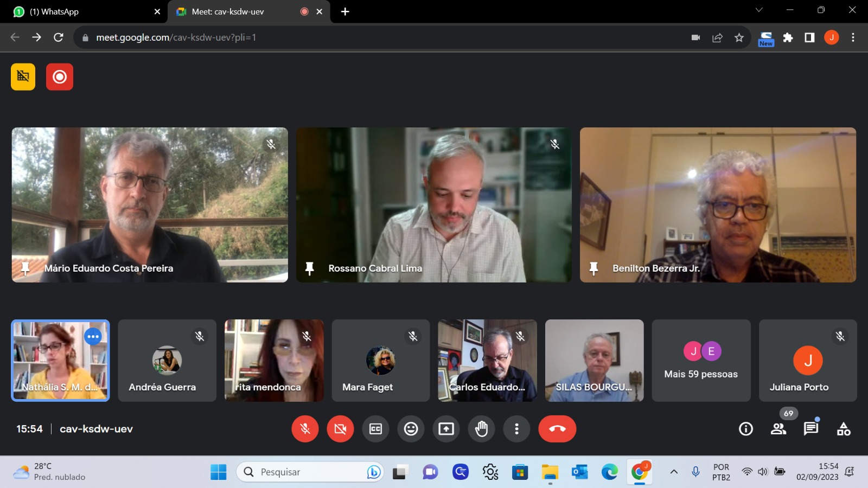This screenshot has width=868, height=488.
Task: Select Juliana Porto self tile
Action: (808, 361)
